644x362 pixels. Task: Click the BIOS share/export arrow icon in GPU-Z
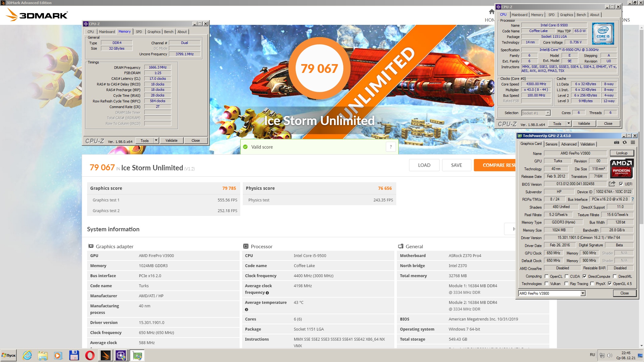pyautogui.click(x=612, y=184)
